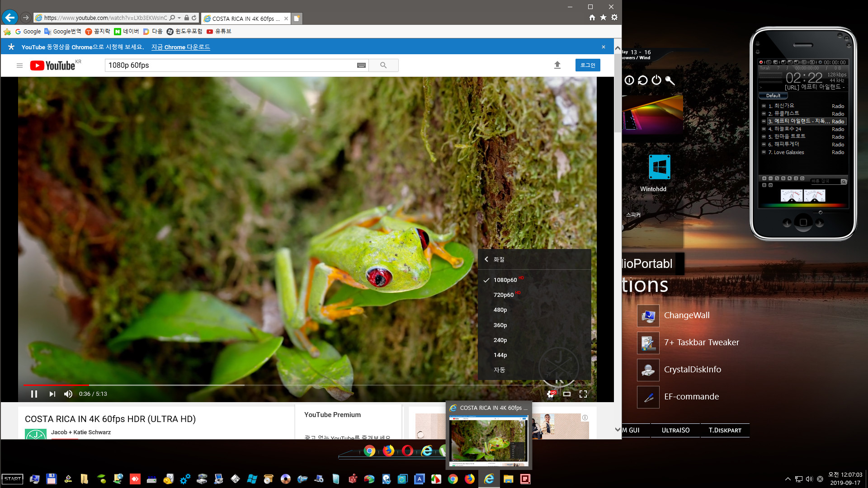The image size is (868, 488).
Task: Open the IE home page icon
Action: pos(592,18)
